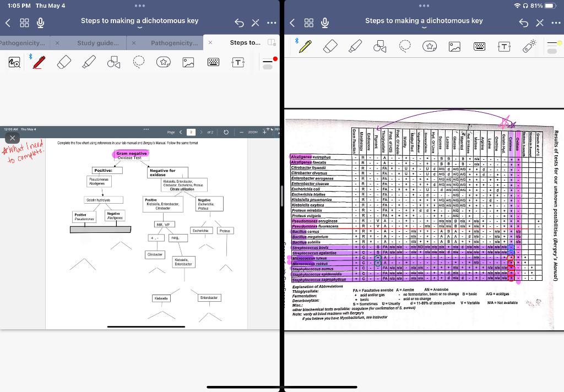The height and width of the screenshot is (392, 564).
Task: Tap the yellow pen color dot
Action: coord(560,43)
